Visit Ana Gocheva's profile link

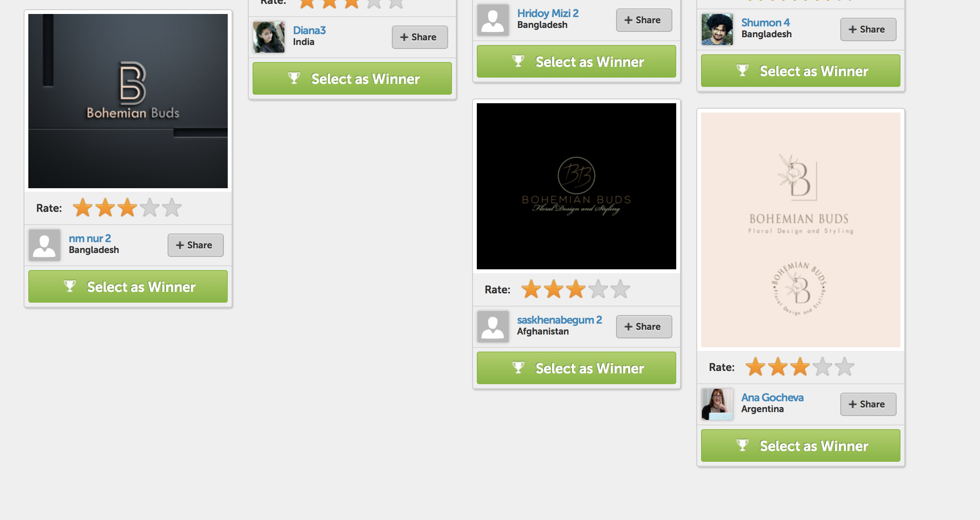772,397
